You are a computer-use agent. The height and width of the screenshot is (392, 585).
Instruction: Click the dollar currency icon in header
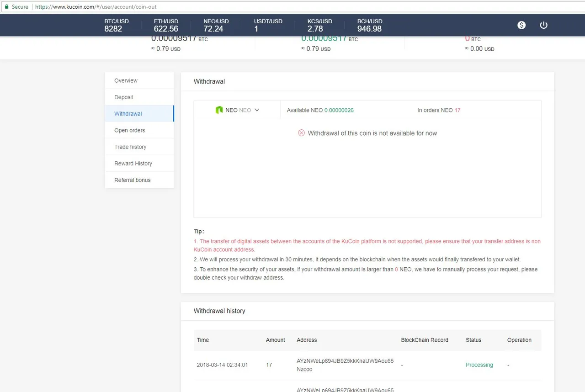[x=521, y=25]
